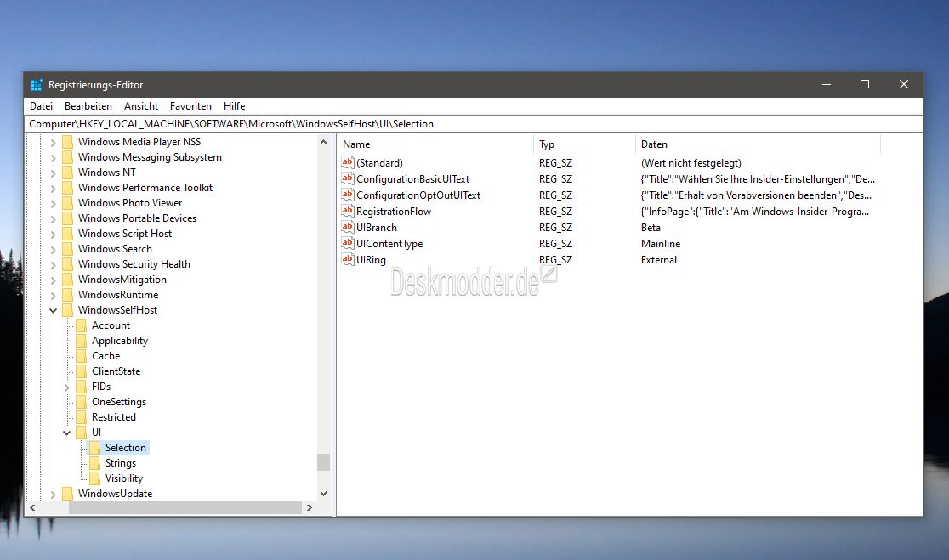The height and width of the screenshot is (560, 949).
Task: Click the 'Mainline' data cell
Action: [661, 244]
